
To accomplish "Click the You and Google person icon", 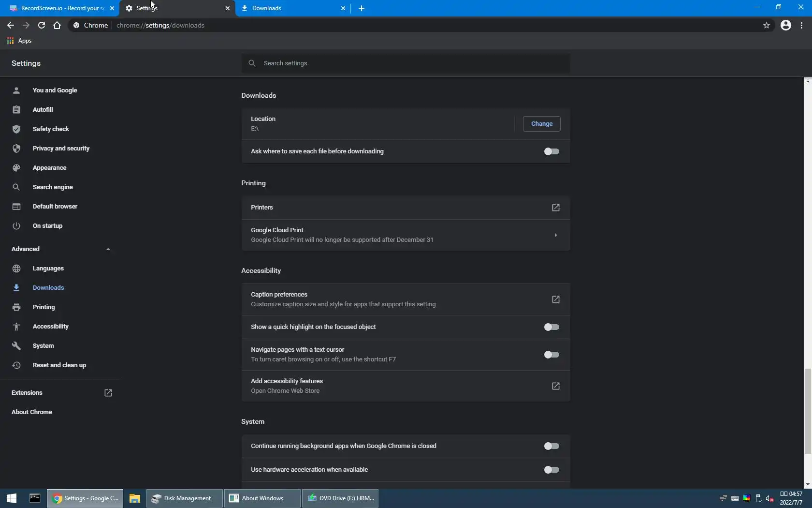I will [16, 90].
